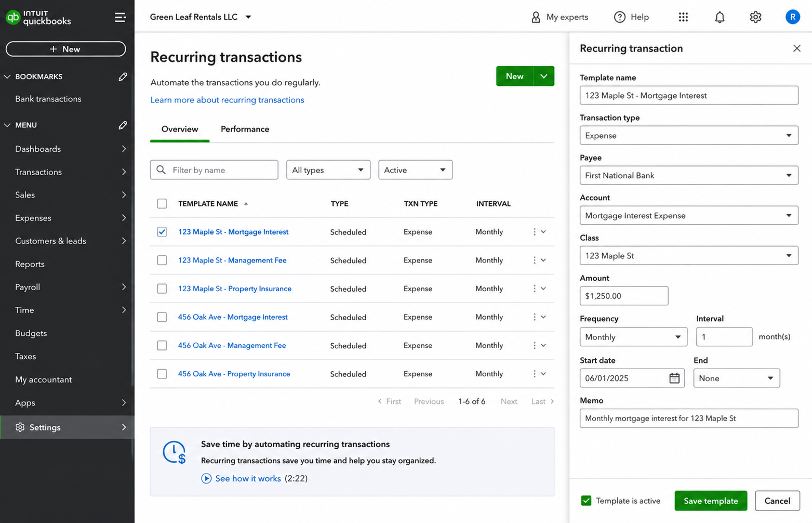812x523 pixels.
Task: Cancel the recurring transaction edit
Action: [777, 501]
